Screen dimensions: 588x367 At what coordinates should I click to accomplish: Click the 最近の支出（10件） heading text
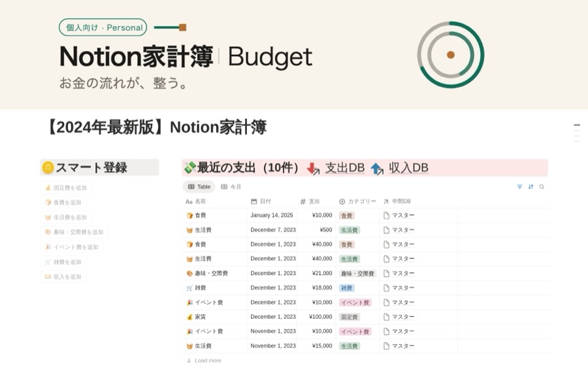point(249,168)
